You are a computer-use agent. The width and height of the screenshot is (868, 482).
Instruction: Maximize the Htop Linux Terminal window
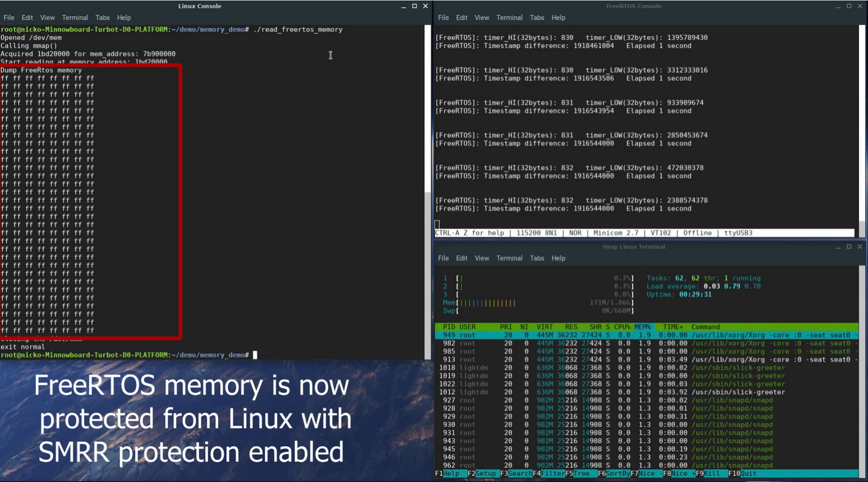tap(849, 247)
